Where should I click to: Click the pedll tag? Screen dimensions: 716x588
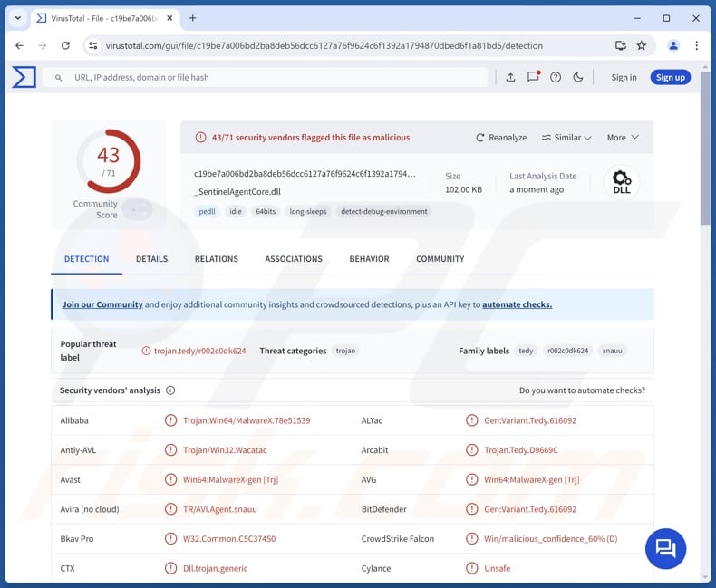(x=207, y=211)
